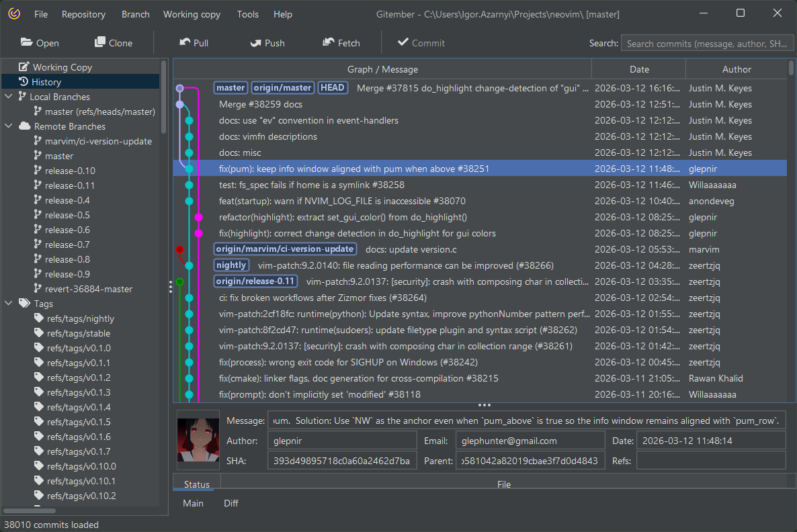
Task: Switch to the Diff tab
Action: point(230,503)
